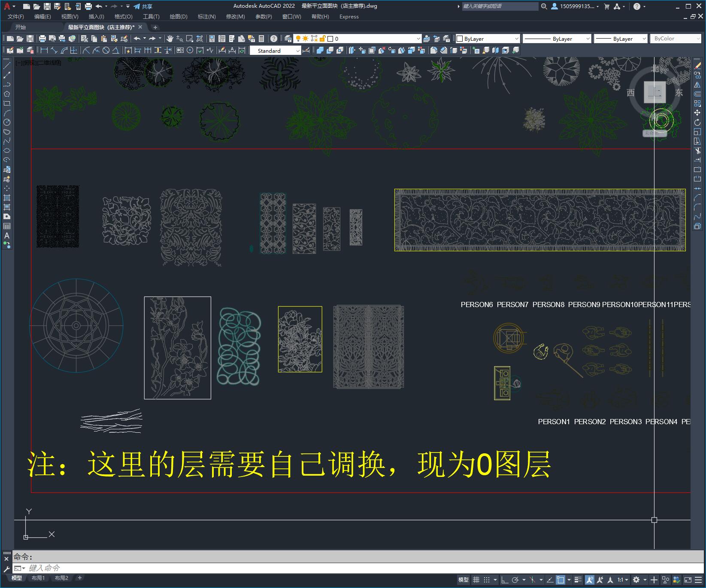Select the Mirror tool in the modify toolbar
This screenshot has height=588, width=706.
[697, 84]
